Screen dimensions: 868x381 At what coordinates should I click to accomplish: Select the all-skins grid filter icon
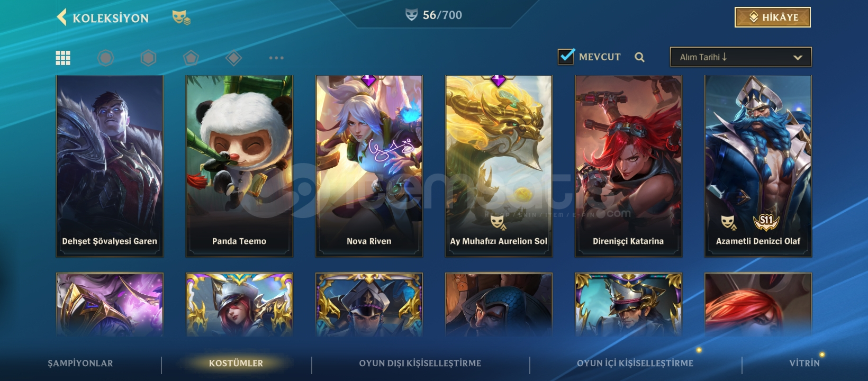point(63,58)
